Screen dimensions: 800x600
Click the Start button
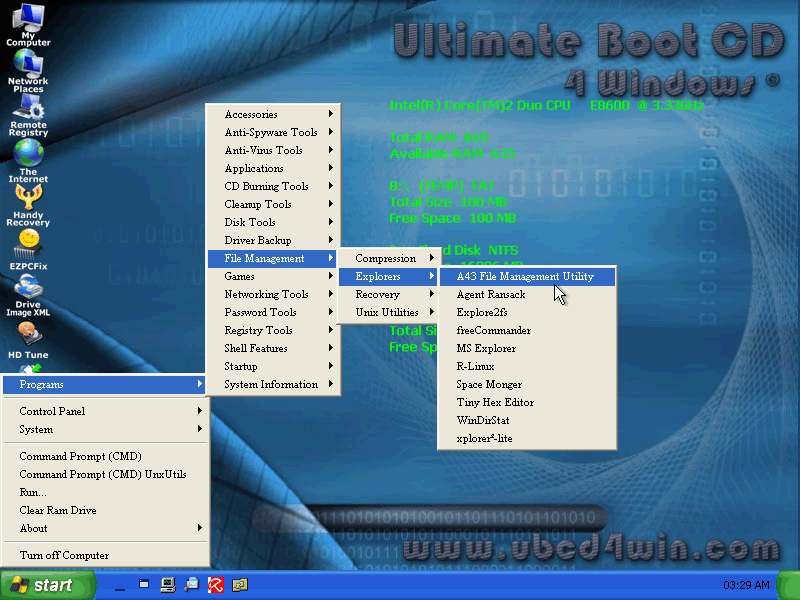pyautogui.click(x=47, y=585)
